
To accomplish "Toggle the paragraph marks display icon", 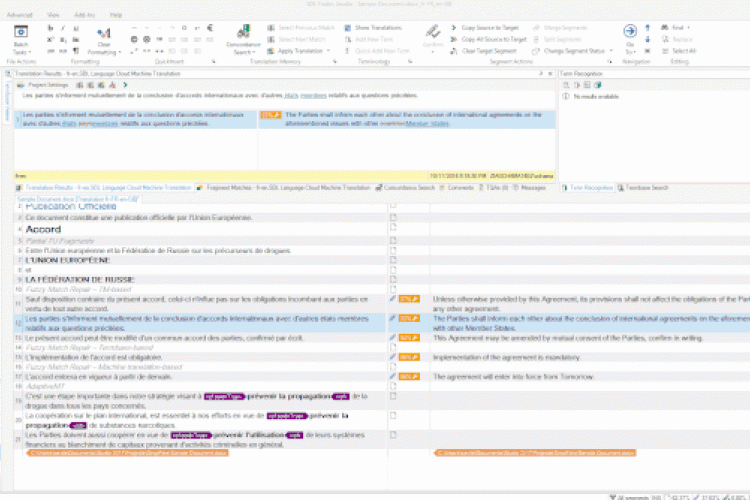I will point(76,51).
